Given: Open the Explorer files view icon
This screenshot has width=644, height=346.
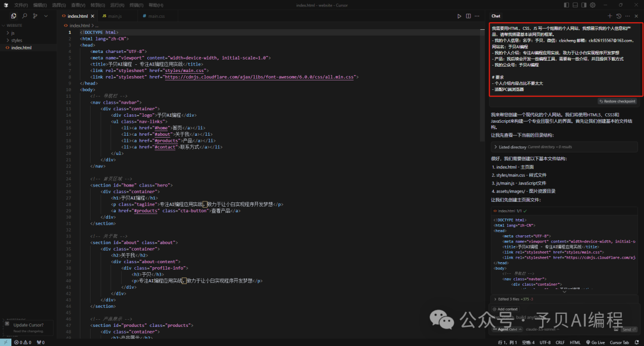Looking at the screenshot, I should [x=13, y=16].
